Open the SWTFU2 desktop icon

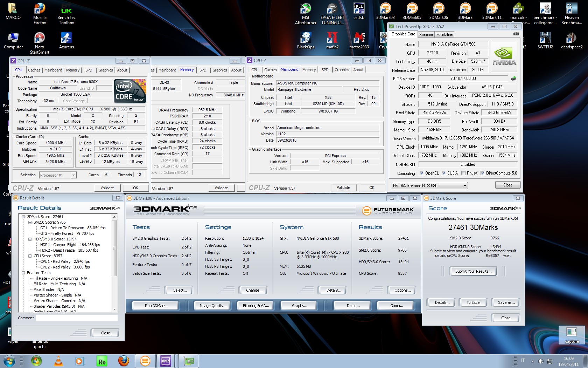pyautogui.click(x=545, y=41)
